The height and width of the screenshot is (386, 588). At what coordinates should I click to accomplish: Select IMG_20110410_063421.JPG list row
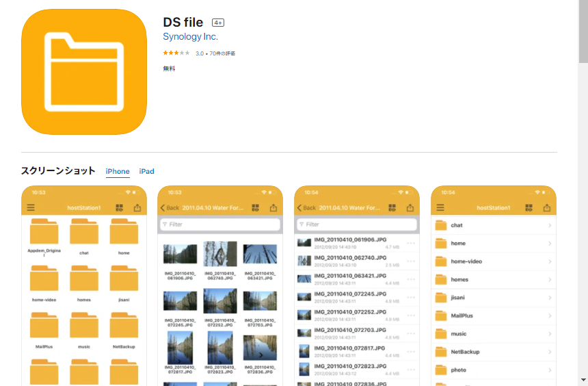point(357,279)
